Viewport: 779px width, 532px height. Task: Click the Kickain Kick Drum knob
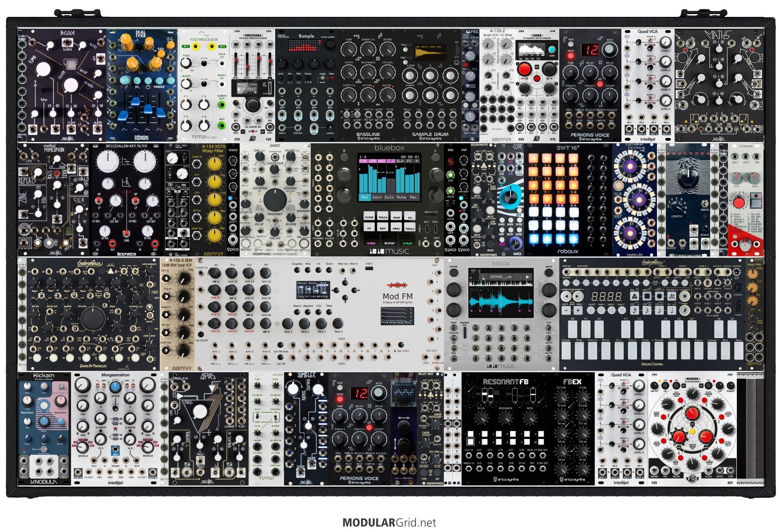point(27,401)
